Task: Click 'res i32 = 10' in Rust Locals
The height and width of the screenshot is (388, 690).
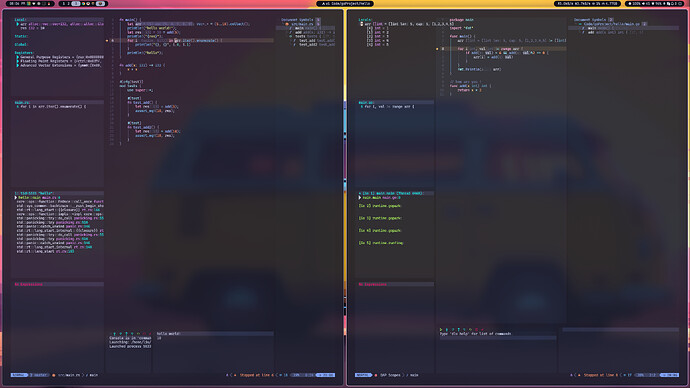Action: 33,28
